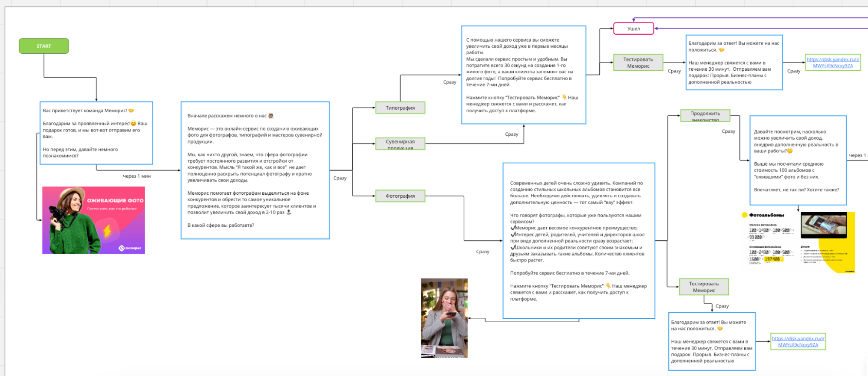Open the yandex disk link near the Ушел node
Image resolution: width=868 pixels, height=376 pixels.
833,62
